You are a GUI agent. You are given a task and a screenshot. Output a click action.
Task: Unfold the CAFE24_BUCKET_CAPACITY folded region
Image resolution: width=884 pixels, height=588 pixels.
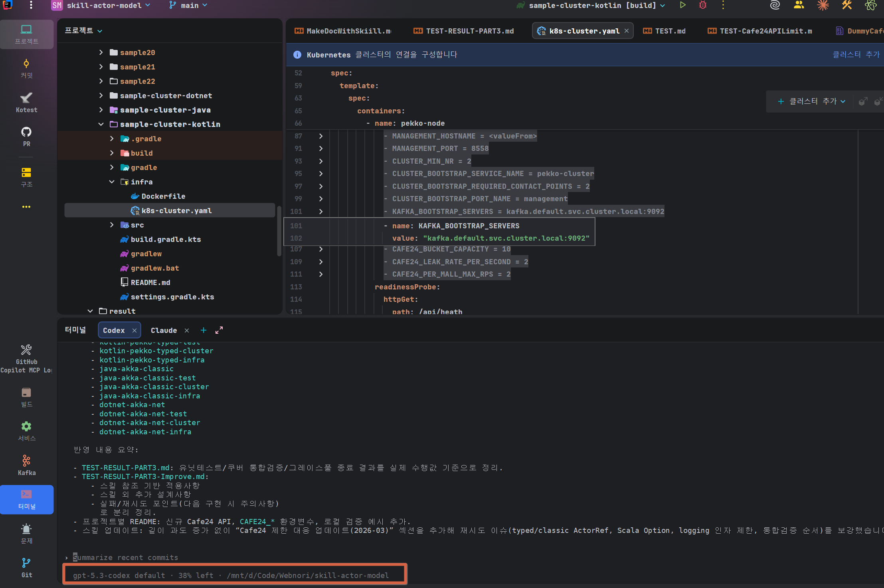[x=321, y=249]
